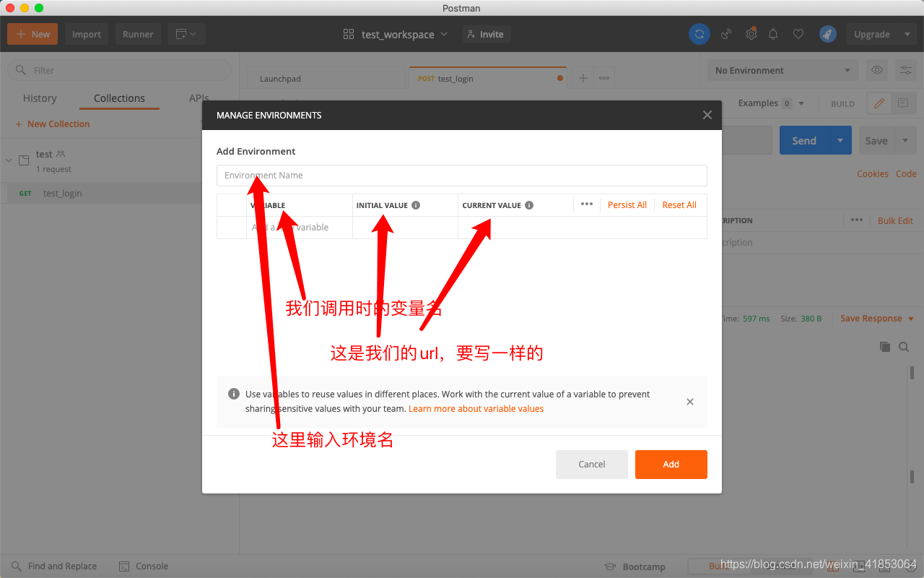Open the comments icon beside pencil
Viewport: 924px width, 578px height.
[x=903, y=103]
